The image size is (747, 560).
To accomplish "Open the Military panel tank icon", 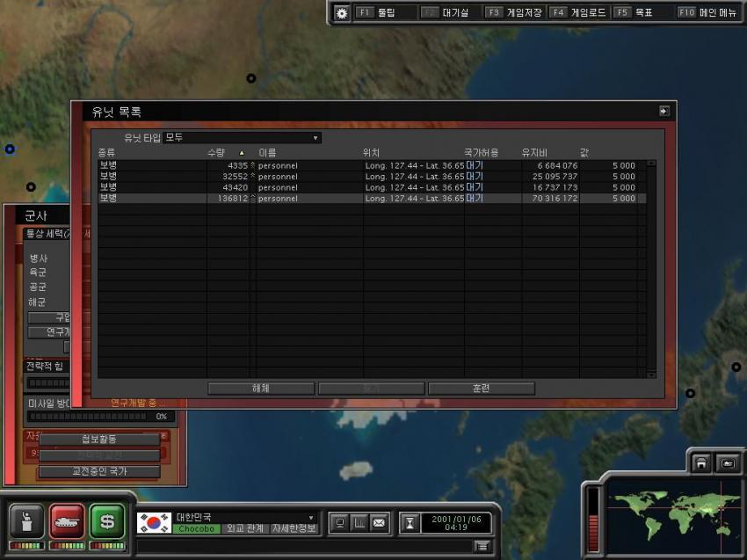I will click(67, 521).
